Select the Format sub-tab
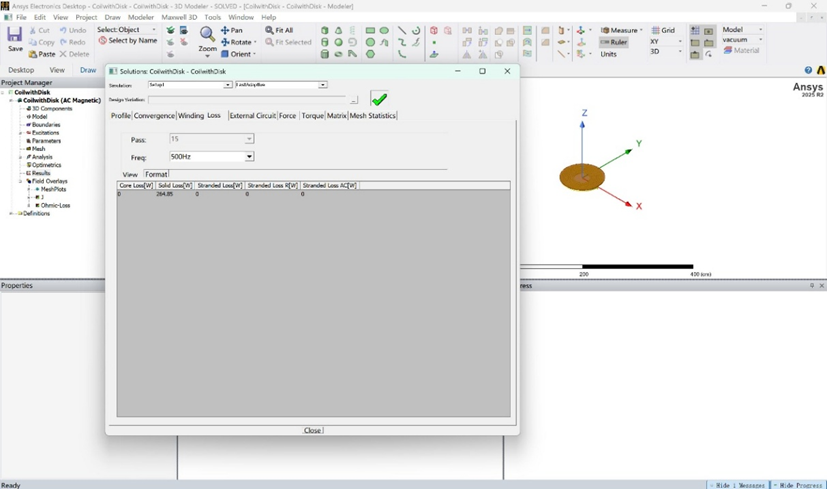This screenshot has height=489, width=827. (x=156, y=174)
